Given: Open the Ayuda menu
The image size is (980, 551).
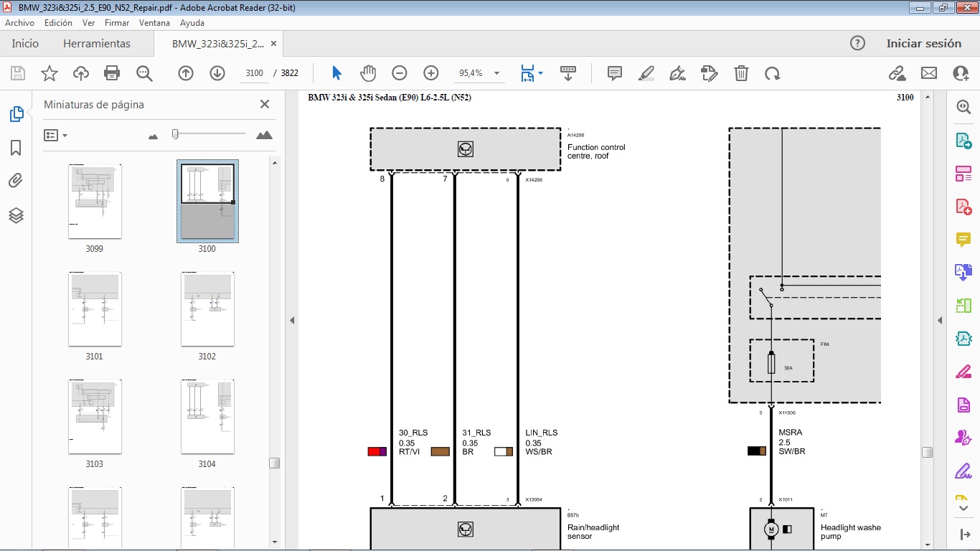Looking at the screenshot, I should pos(192,23).
